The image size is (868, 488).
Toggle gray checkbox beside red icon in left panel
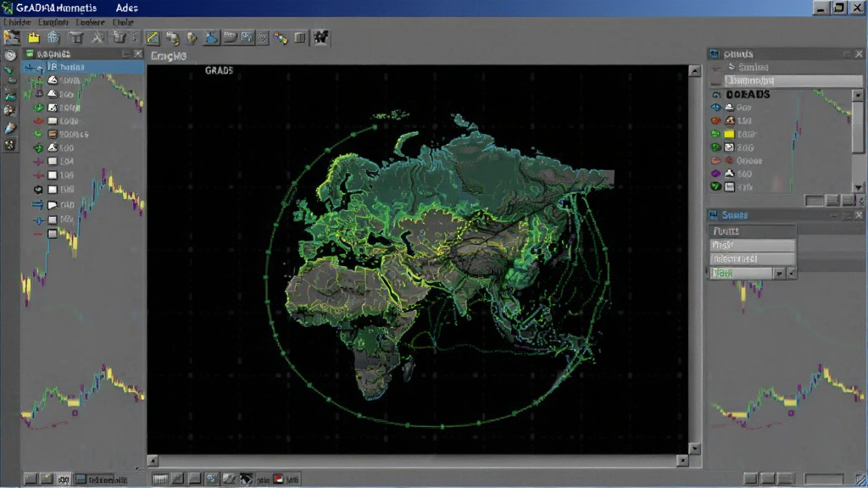point(53,120)
